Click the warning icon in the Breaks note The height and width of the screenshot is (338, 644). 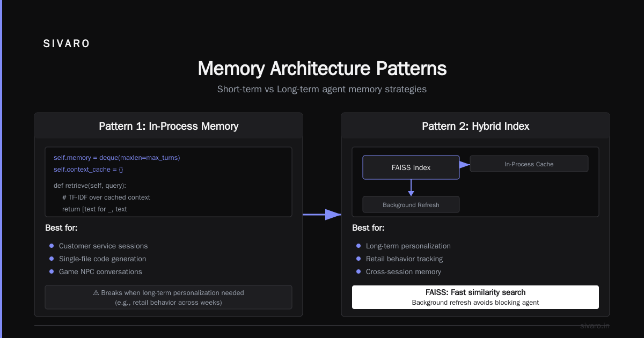click(97, 293)
